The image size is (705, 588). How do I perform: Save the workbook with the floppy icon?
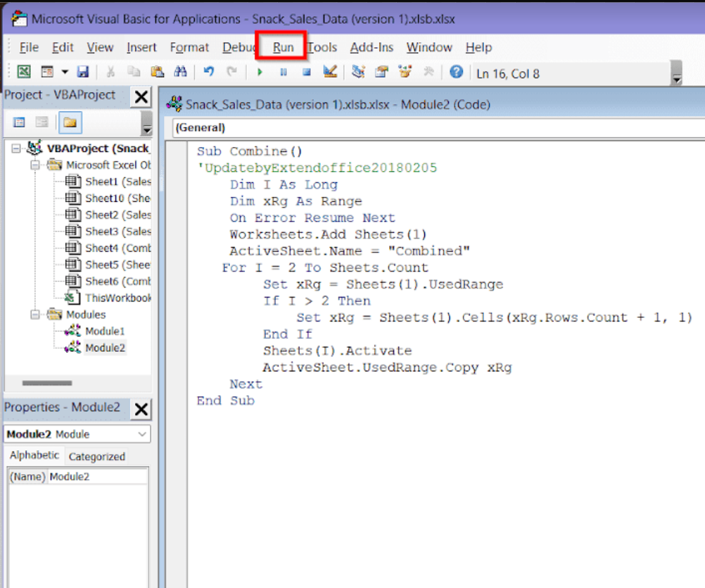83,72
